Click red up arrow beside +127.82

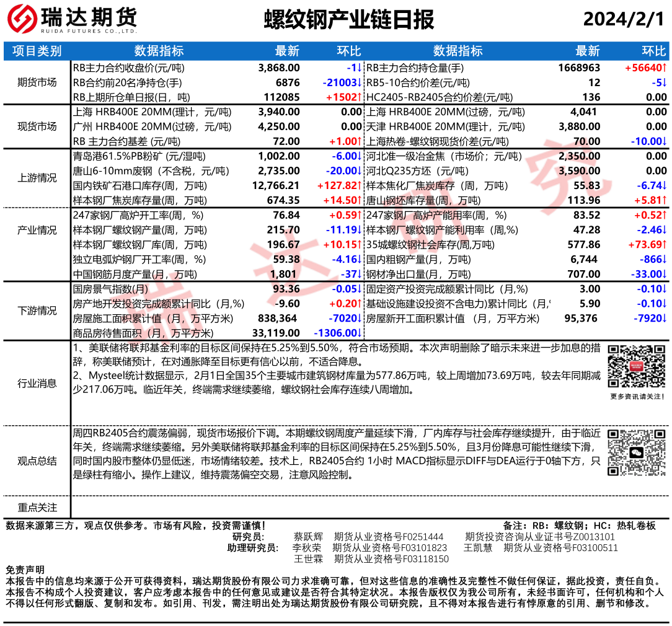(x=358, y=185)
